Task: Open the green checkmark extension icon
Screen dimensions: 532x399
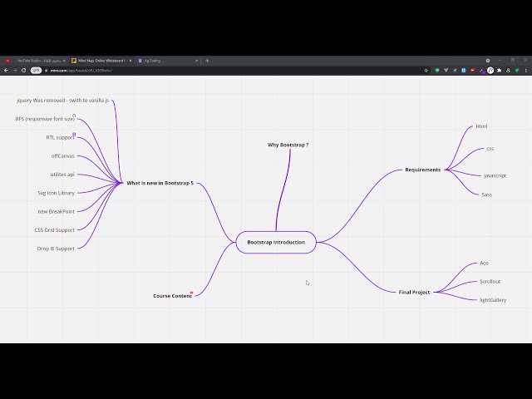Action: [x=517, y=70]
